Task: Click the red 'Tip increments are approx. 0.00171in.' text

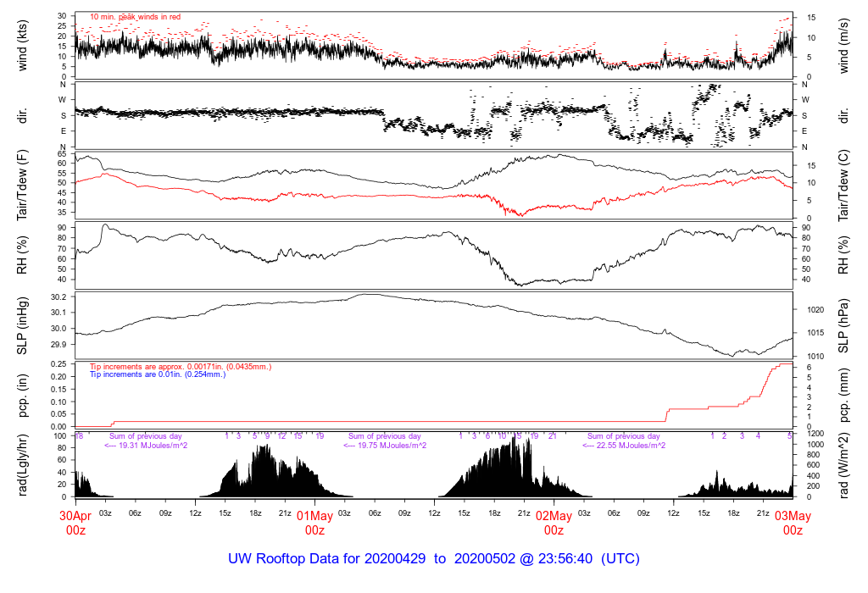Action: pyautogui.click(x=181, y=367)
